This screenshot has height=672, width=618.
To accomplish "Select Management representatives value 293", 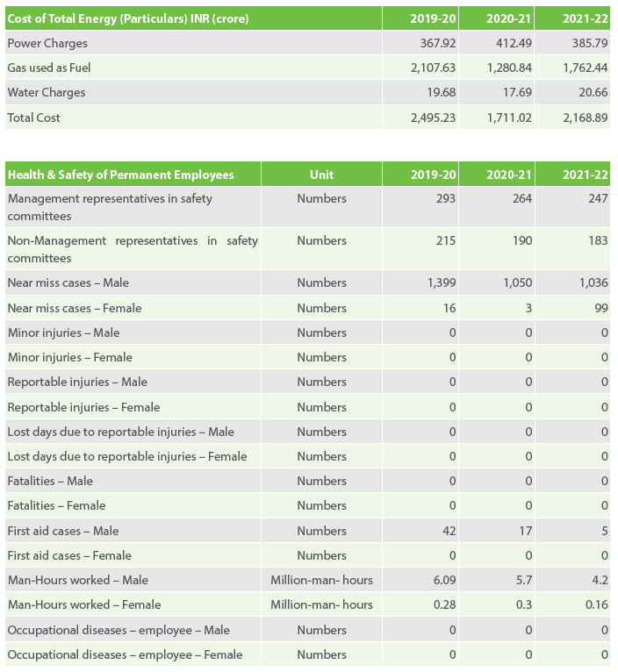I will pyautogui.click(x=446, y=199).
